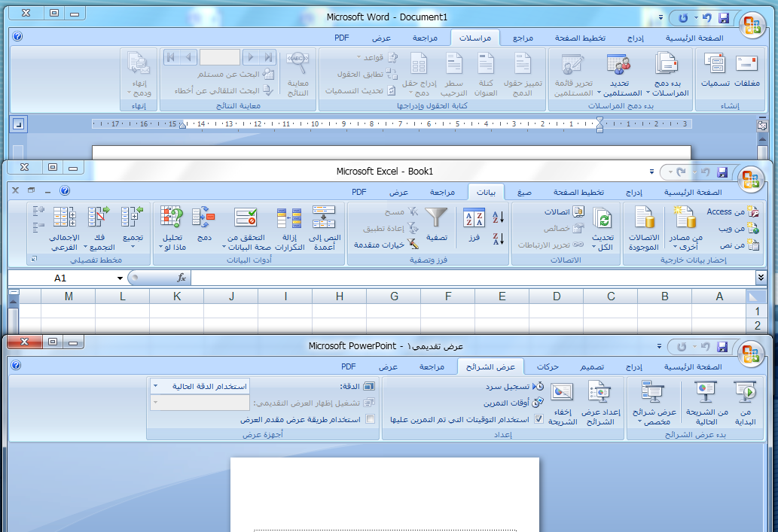Enable Use Presenter View checkbox in PowerPoint
The image size is (778, 532).
coord(370,419)
